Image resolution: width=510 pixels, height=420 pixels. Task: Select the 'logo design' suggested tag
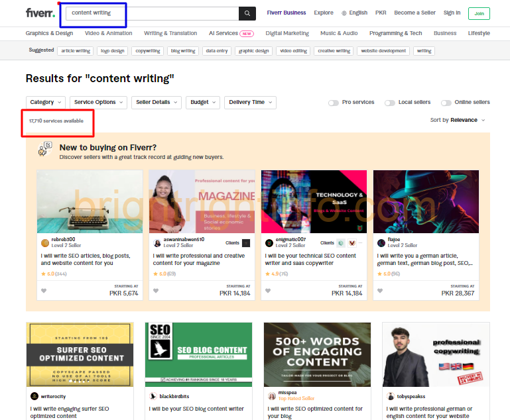click(113, 51)
